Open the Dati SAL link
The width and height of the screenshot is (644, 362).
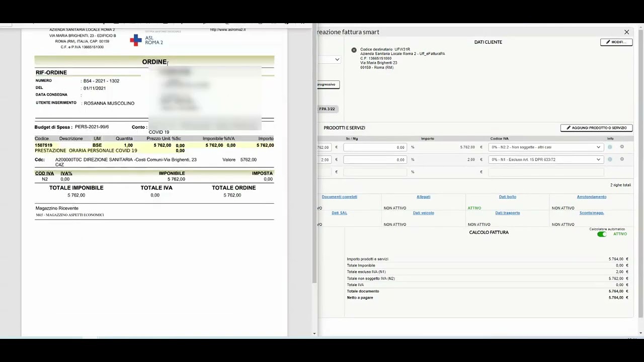tap(339, 213)
